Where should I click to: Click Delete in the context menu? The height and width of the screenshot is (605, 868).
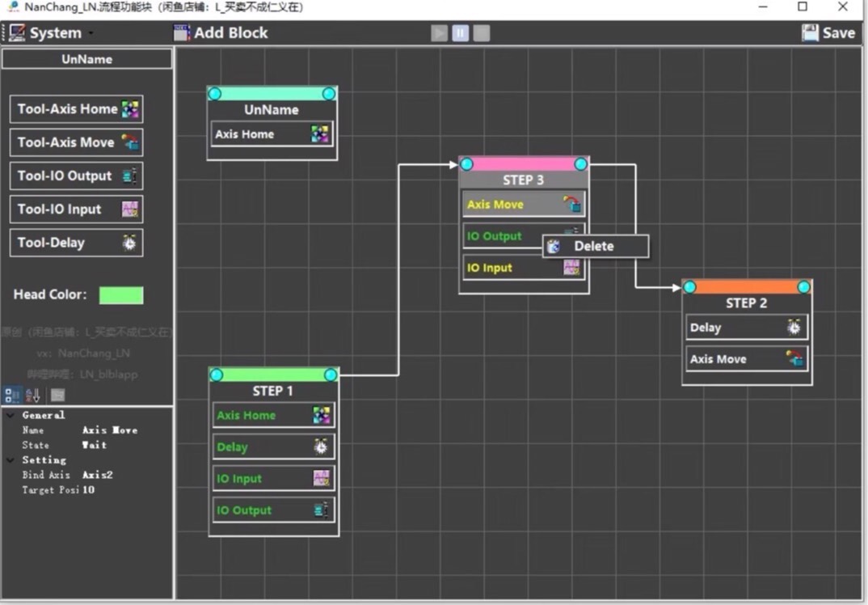coord(594,246)
